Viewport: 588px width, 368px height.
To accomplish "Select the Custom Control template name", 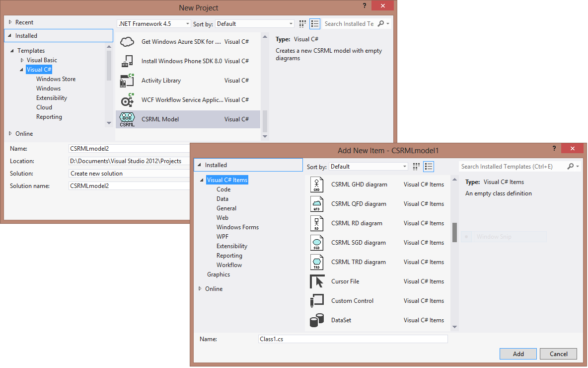I will pos(353,301).
